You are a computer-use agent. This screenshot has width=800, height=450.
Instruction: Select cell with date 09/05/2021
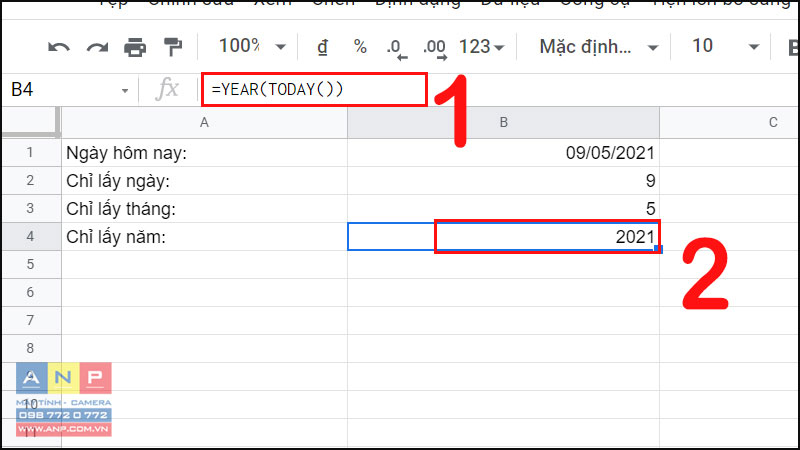[x=503, y=153]
